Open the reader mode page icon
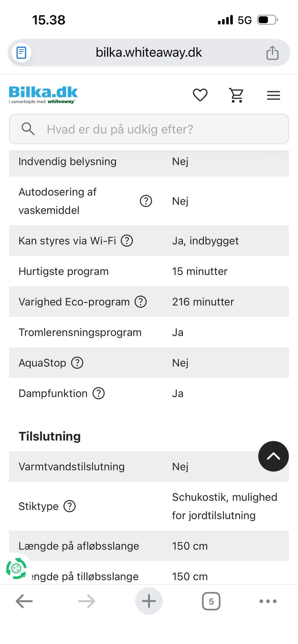The height and width of the screenshot is (644, 298). pyautogui.click(x=21, y=53)
